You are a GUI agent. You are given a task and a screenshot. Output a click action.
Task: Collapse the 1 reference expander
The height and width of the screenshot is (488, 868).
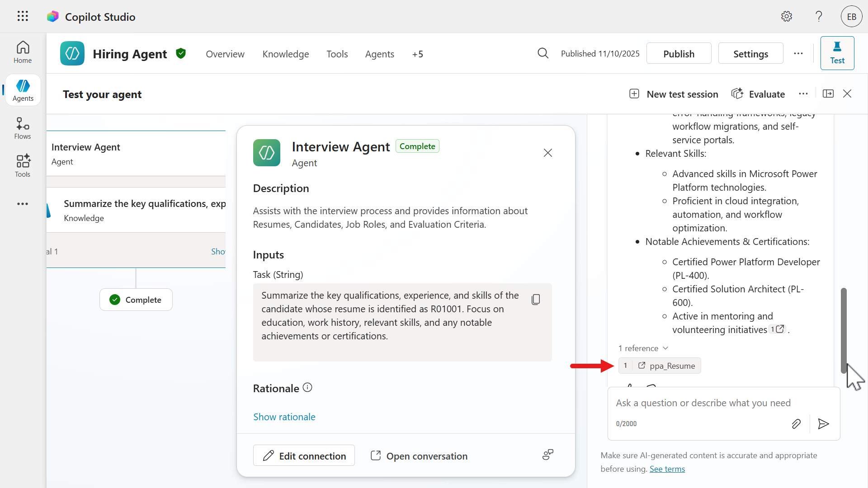click(x=643, y=348)
